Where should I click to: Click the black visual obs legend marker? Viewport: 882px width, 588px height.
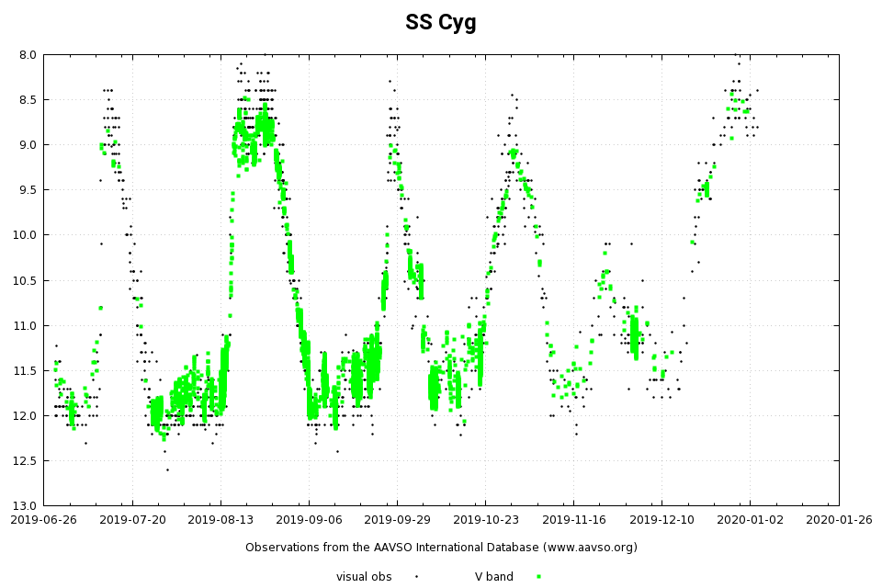(x=416, y=576)
